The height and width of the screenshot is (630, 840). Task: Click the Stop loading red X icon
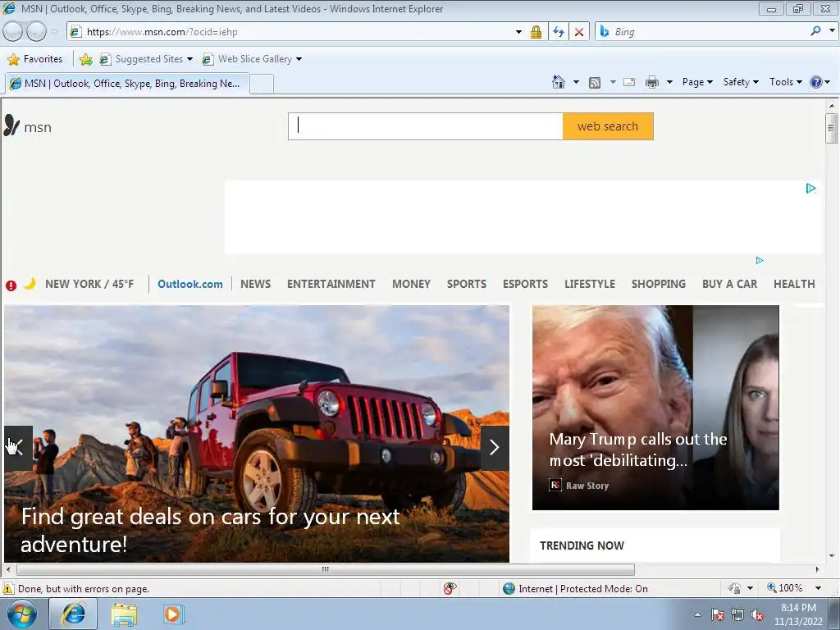coord(579,32)
